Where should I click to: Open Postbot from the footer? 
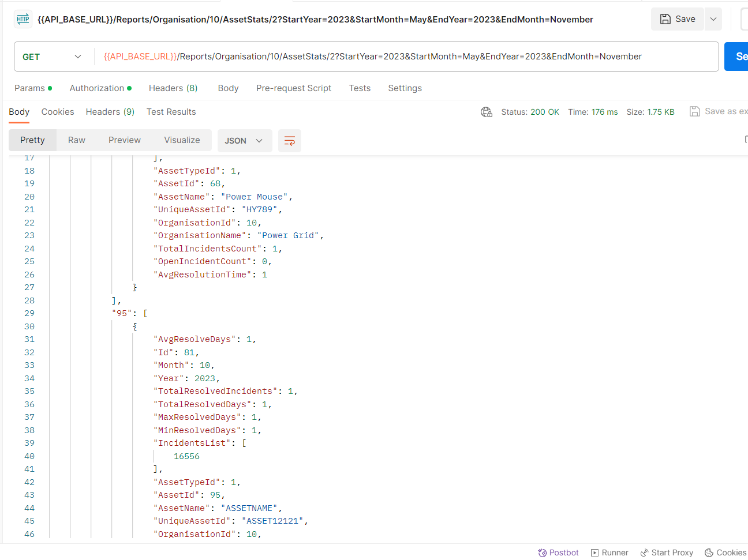point(558,553)
